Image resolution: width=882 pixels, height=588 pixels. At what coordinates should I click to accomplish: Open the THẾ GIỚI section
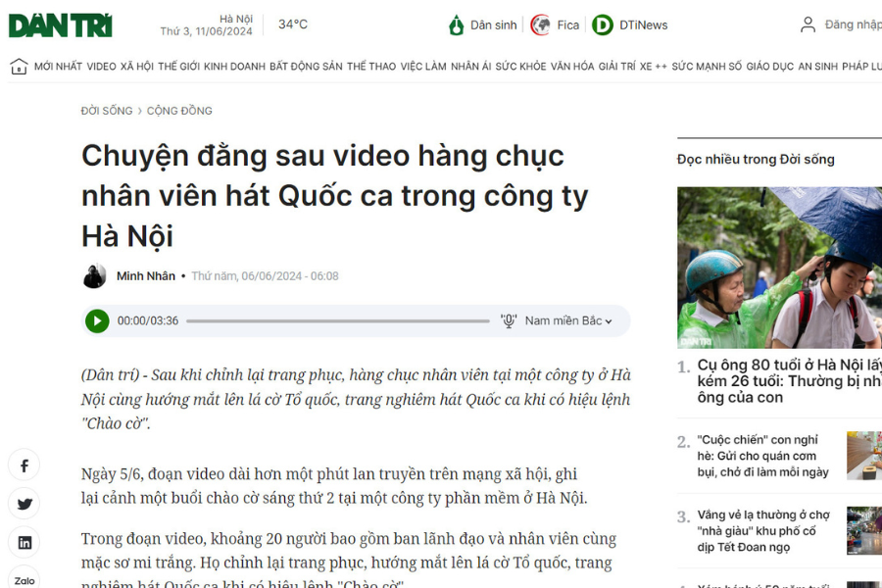tap(179, 67)
